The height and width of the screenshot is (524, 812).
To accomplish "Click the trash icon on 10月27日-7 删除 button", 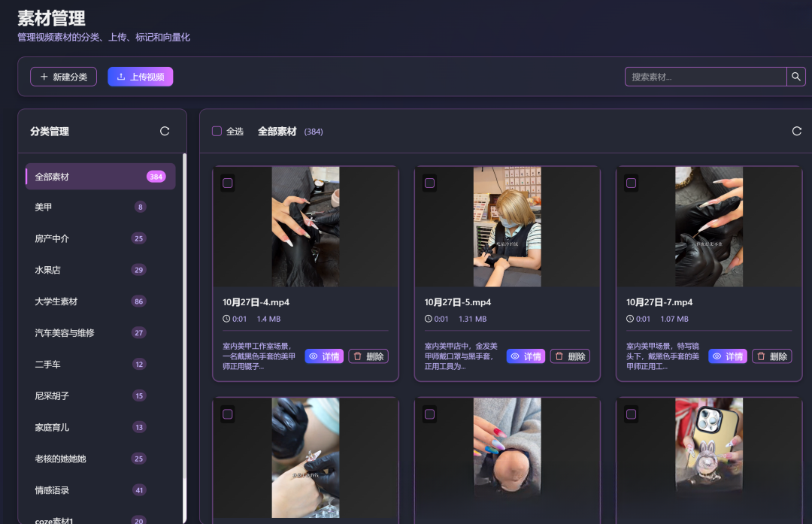I will 759,356.
